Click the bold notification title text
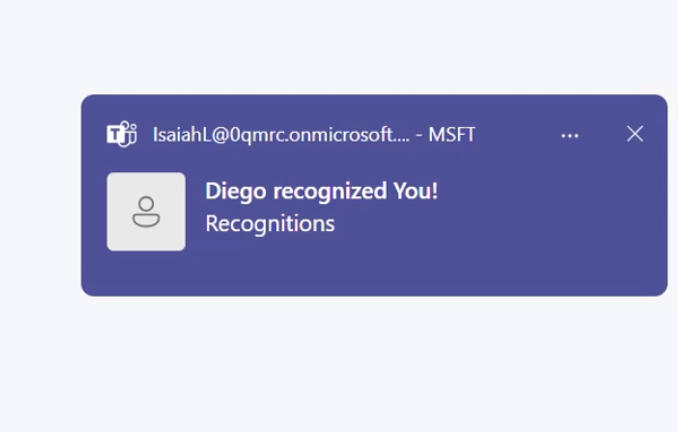This screenshot has width=678, height=432. [321, 191]
